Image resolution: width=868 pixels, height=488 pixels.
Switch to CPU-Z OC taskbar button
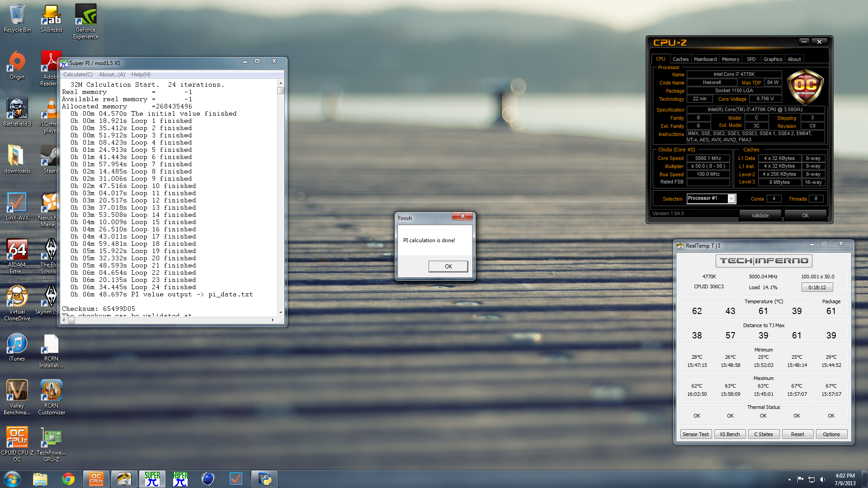click(x=96, y=479)
